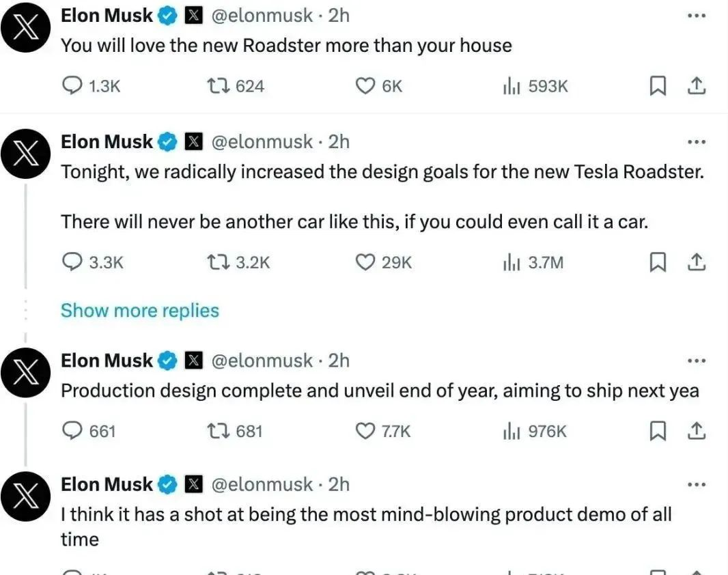
Task: Reply to the Roadster house tweet
Action: [72, 86]
